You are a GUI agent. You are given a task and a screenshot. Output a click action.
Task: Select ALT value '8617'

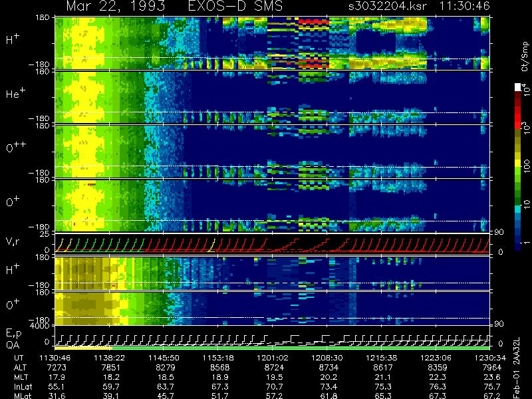tap(383, 368)
